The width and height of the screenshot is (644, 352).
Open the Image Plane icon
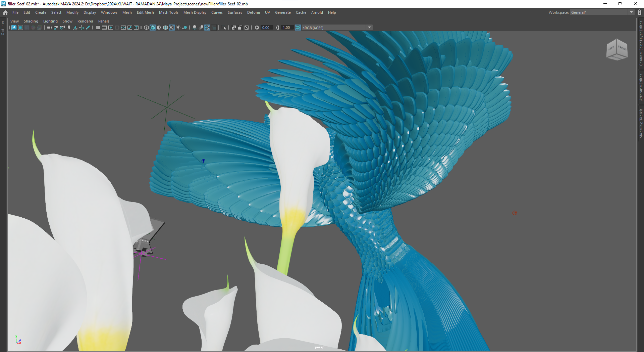pos(75,28)
